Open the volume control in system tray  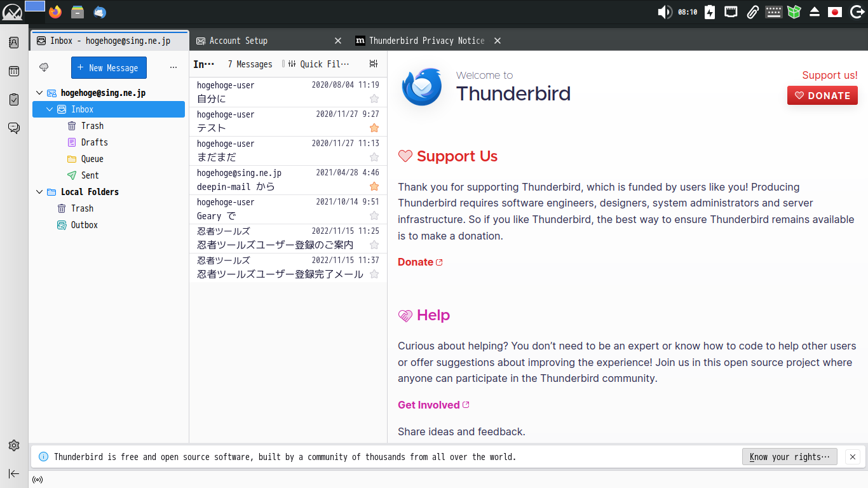click(665, 11)
